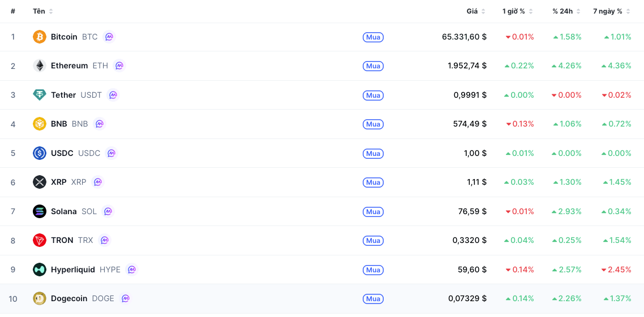Open the Ethereum coin icon
Screen dimensions: 644x317
coord(40,66)
